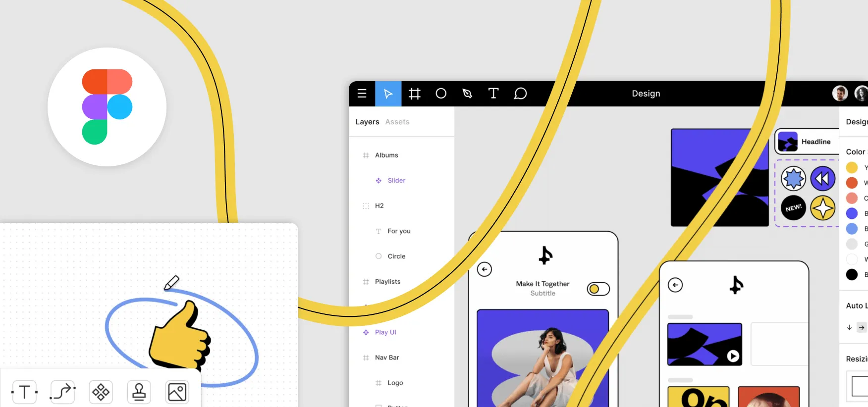
Task: Select the Comment bubble tool
Action: coord(520,94)
